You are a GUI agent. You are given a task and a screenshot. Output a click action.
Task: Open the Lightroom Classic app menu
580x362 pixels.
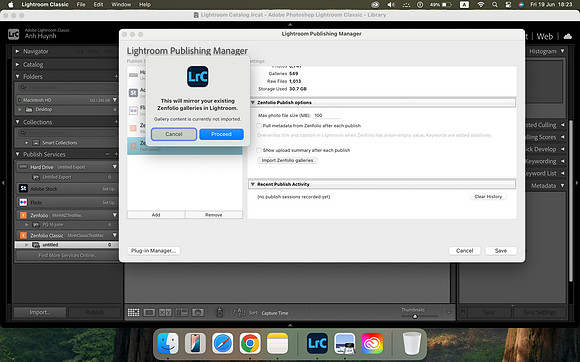[45, 4]
